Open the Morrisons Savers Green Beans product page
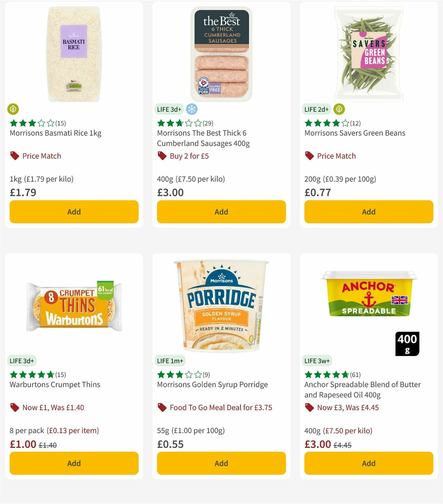 pyautogui.click(x=355, y=133)
